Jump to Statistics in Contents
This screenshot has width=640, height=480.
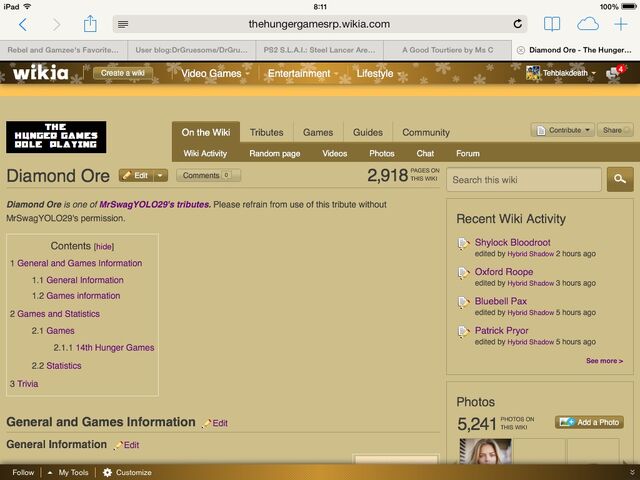64,366
